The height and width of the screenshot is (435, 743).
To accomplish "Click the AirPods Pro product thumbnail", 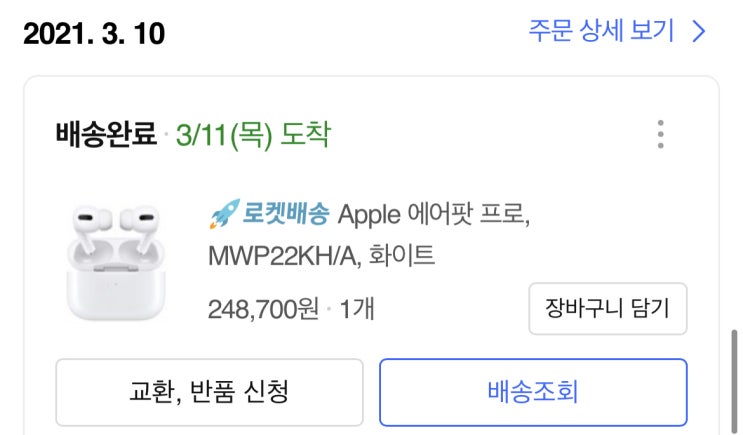I will point(113,261).
